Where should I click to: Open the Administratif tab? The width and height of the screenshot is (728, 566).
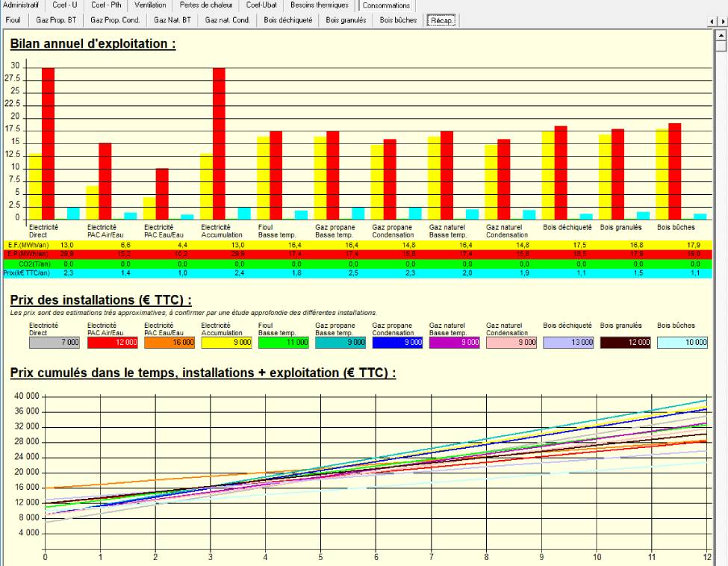pos(21,5)
